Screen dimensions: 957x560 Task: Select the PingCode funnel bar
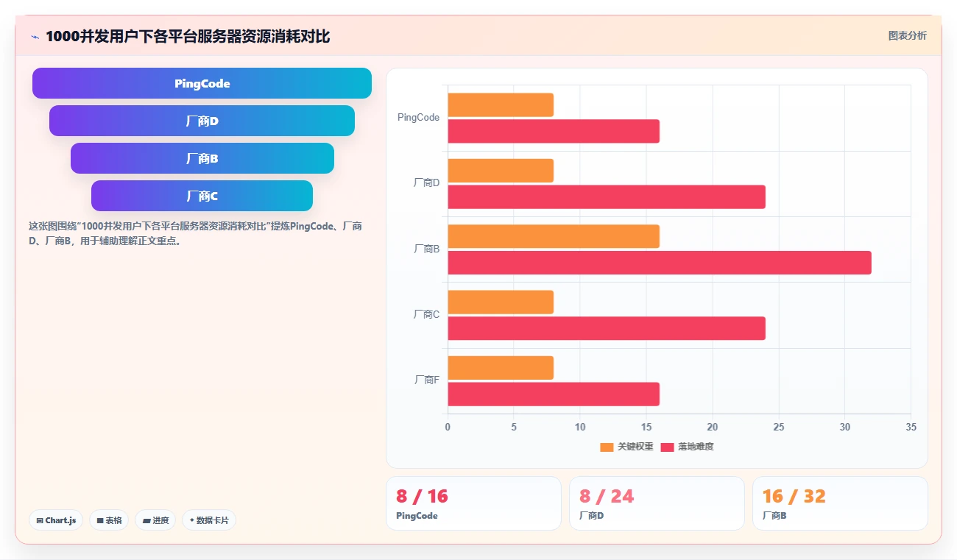[202, 83]
